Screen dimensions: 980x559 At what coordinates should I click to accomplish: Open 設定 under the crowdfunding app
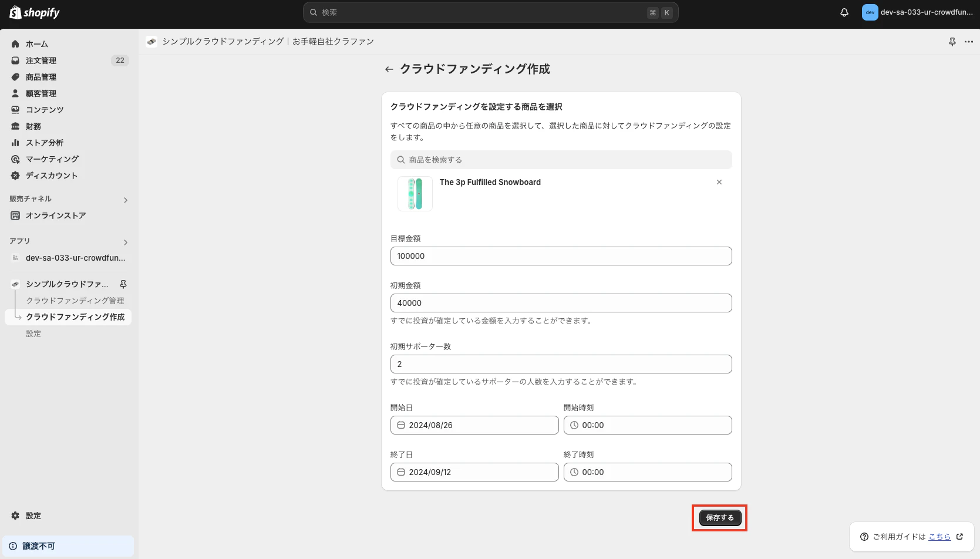(x=33, y=333)
